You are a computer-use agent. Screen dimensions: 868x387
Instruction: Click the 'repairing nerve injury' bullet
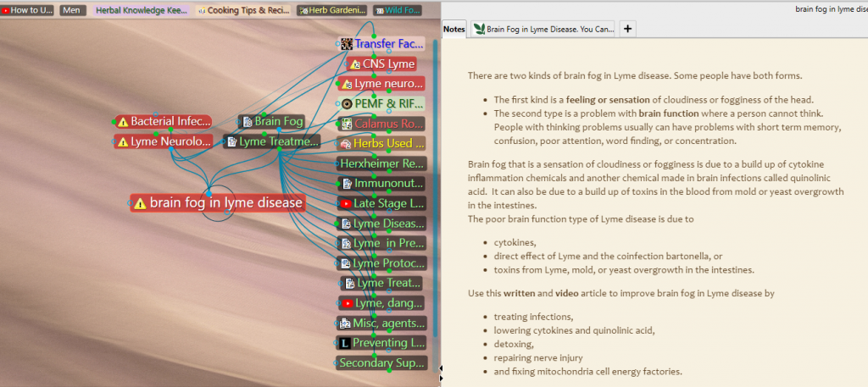pos(538,357)
